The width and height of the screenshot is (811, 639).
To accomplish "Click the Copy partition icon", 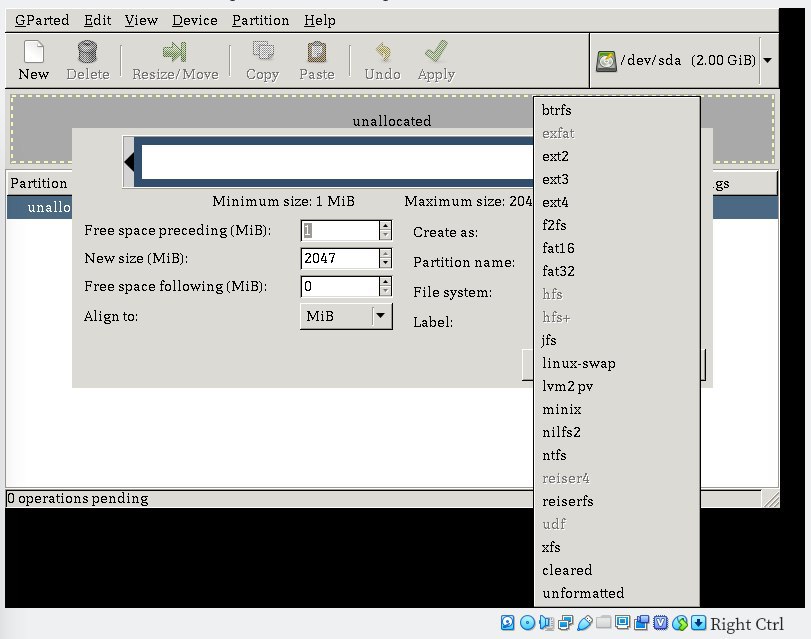I will coord(263,52).
